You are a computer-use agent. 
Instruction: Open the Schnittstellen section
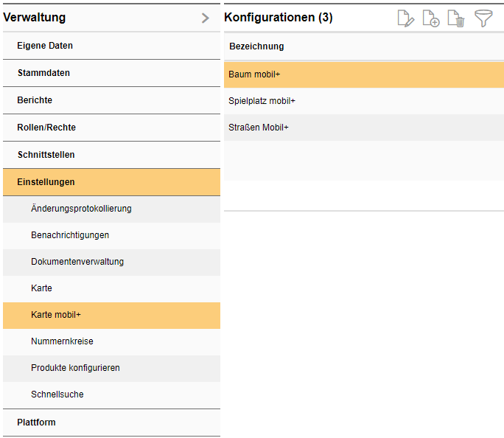click(x=46, y=155)
